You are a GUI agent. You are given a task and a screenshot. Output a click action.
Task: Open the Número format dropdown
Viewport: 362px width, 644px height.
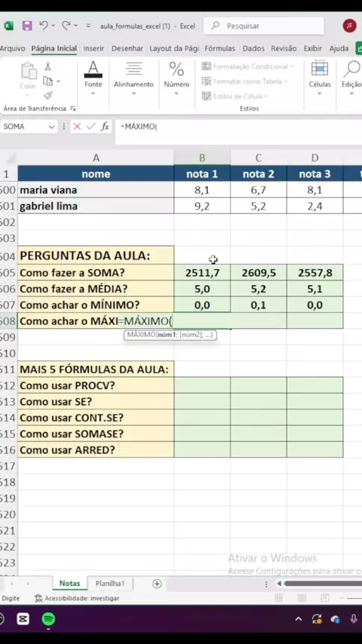click(176, 80)
